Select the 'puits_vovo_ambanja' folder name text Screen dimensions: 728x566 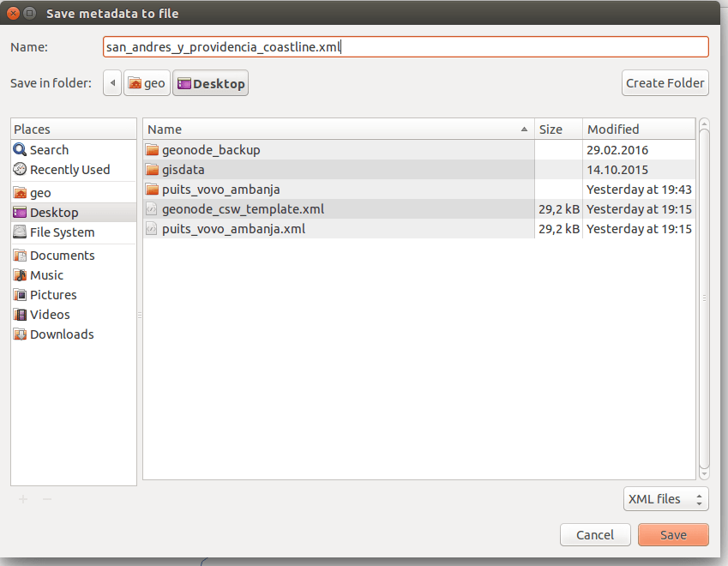(221, 190)
